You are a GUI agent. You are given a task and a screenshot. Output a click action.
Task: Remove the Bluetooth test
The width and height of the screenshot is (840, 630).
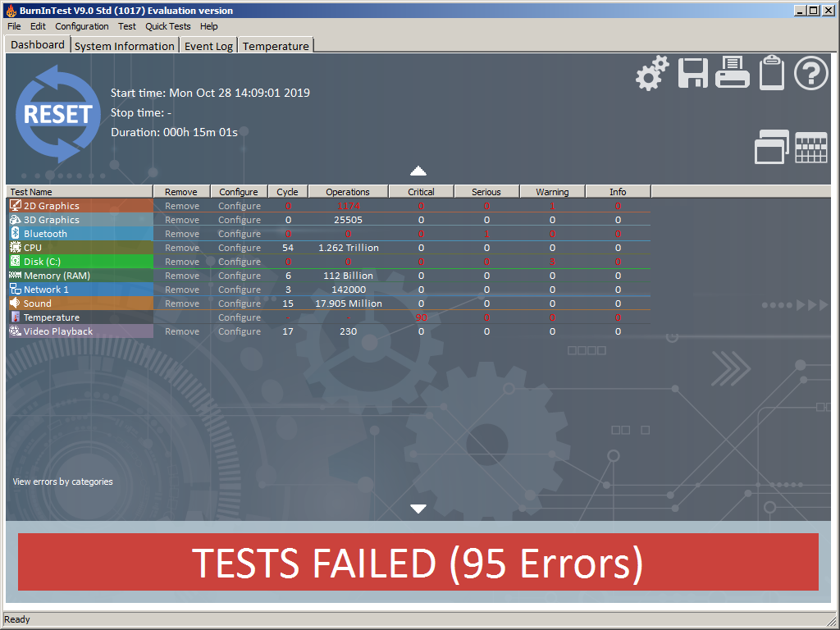click(x=182, y=234)
